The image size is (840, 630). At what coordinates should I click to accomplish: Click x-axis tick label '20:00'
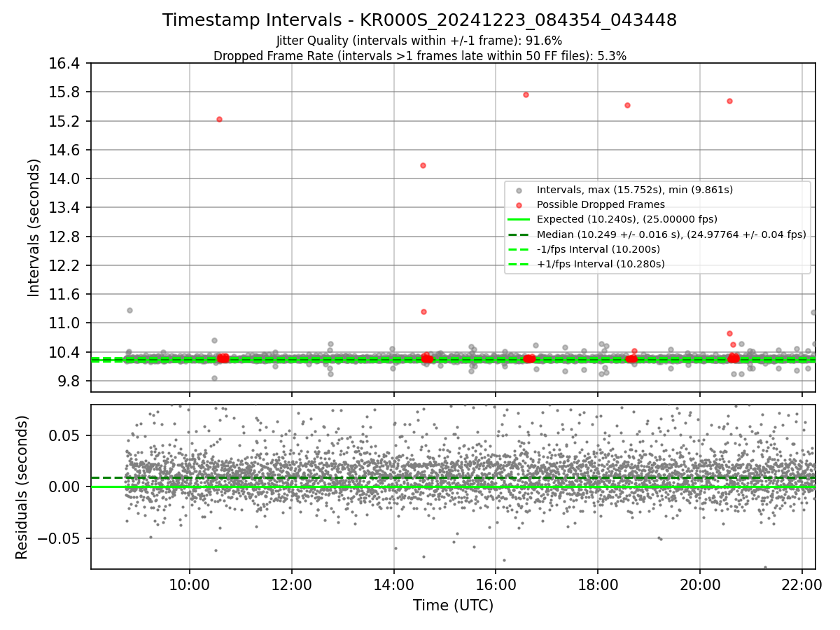tap(700, 584)
